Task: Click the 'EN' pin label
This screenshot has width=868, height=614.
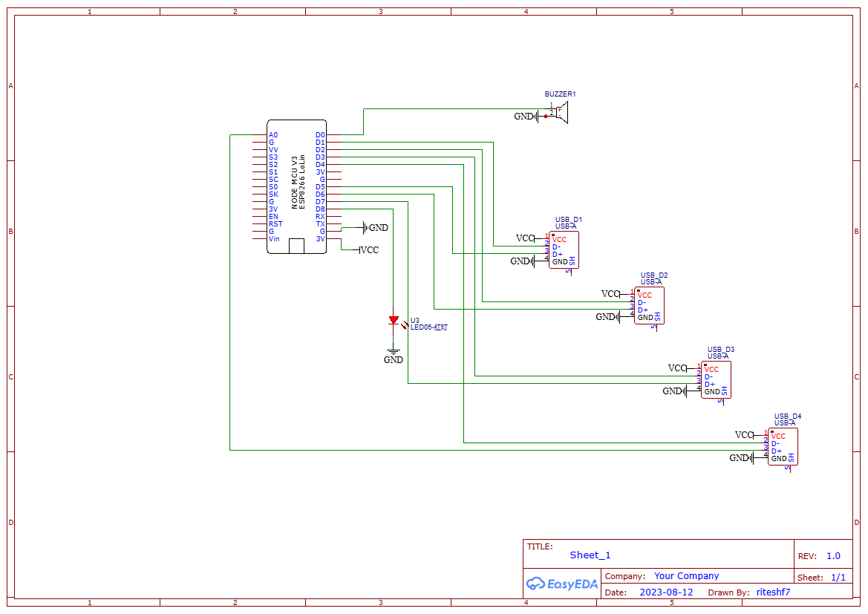Action: coord(273,217)
